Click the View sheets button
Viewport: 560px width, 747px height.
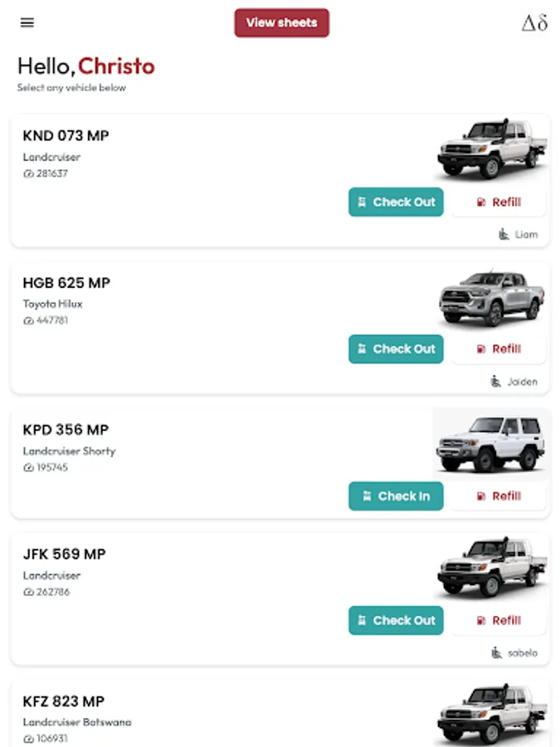point(281,22)
